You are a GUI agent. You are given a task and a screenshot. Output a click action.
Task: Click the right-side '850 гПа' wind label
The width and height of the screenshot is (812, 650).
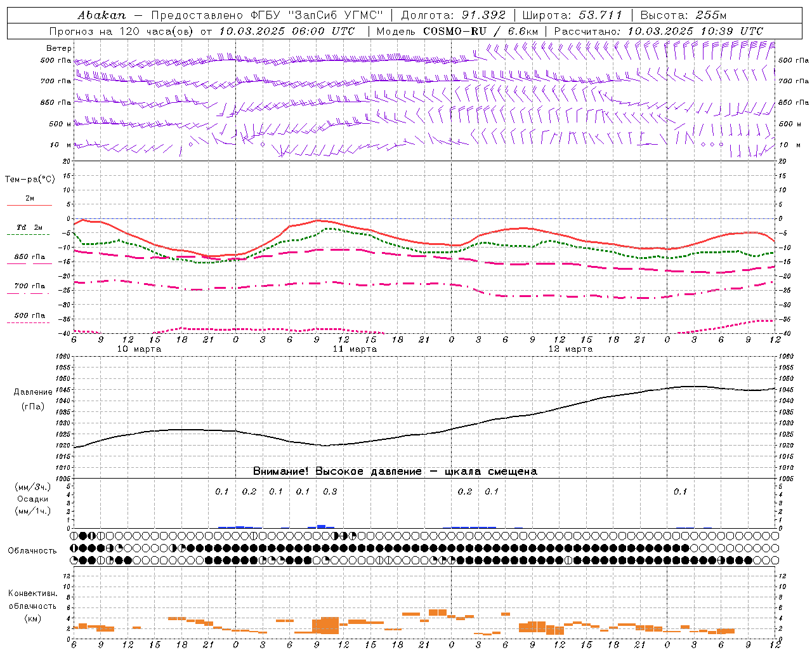(x=794, y=102)
